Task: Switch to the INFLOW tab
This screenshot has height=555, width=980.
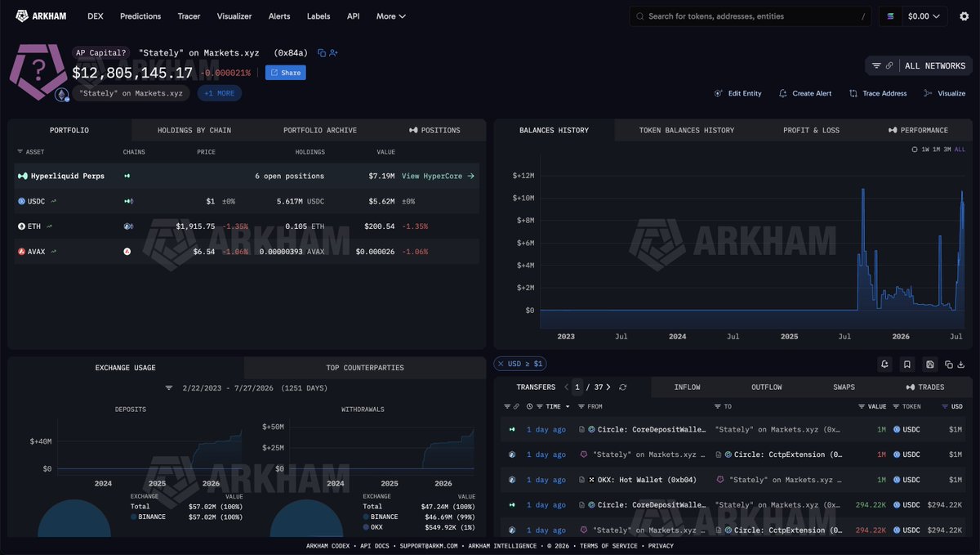Action: tap(687, 387)
